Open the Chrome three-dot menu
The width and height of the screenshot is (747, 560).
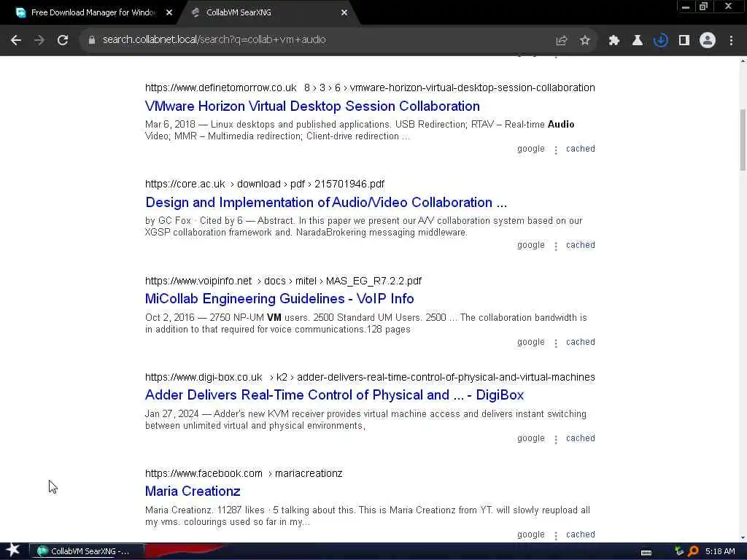pos(731,41)
